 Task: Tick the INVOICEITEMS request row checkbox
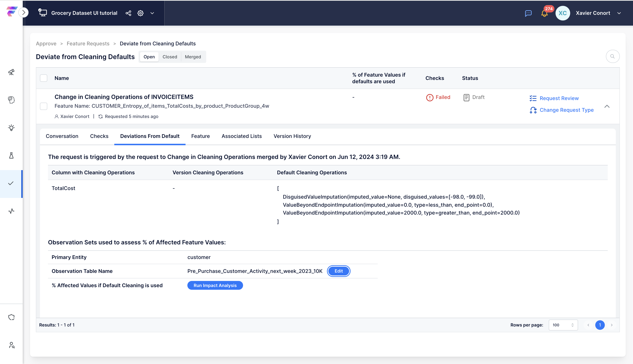click(44, 106)
